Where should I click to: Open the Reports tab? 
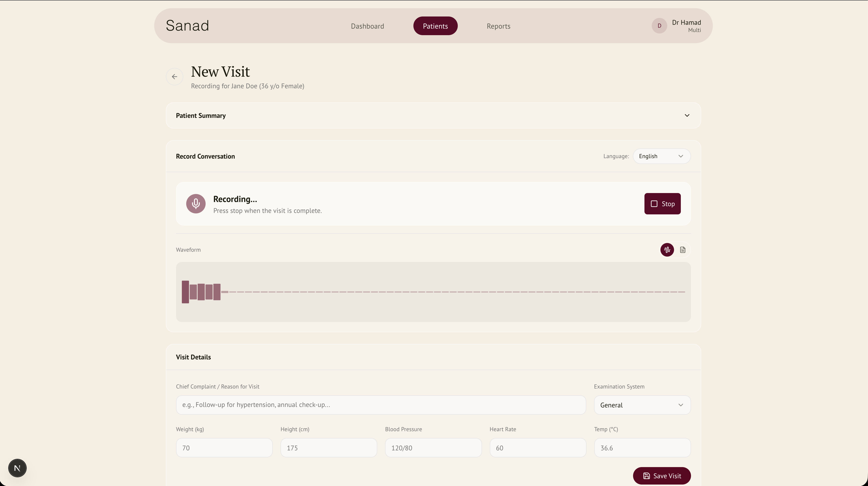[498, 26]
